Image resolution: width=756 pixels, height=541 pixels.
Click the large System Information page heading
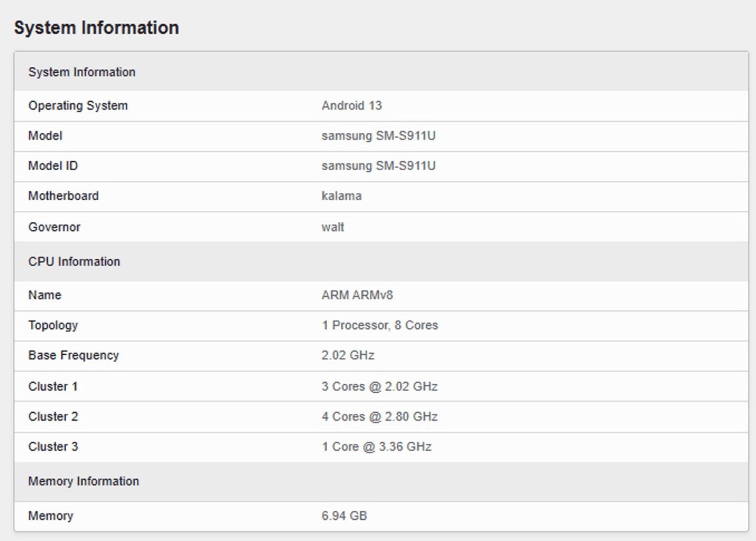(x=96, y=28)
